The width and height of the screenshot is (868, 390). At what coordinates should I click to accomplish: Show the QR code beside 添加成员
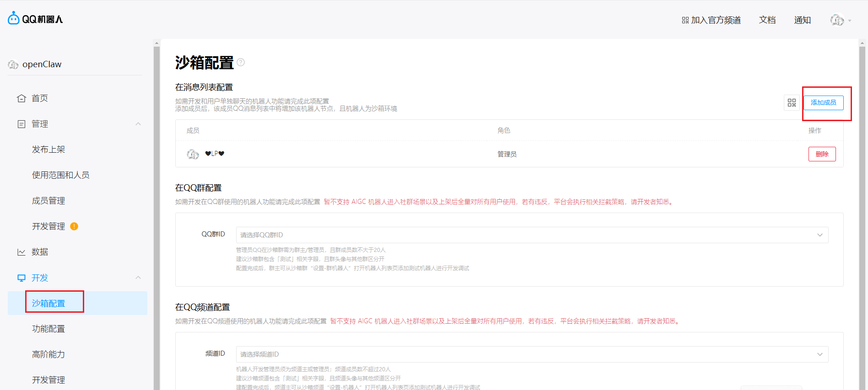(792, 102)
